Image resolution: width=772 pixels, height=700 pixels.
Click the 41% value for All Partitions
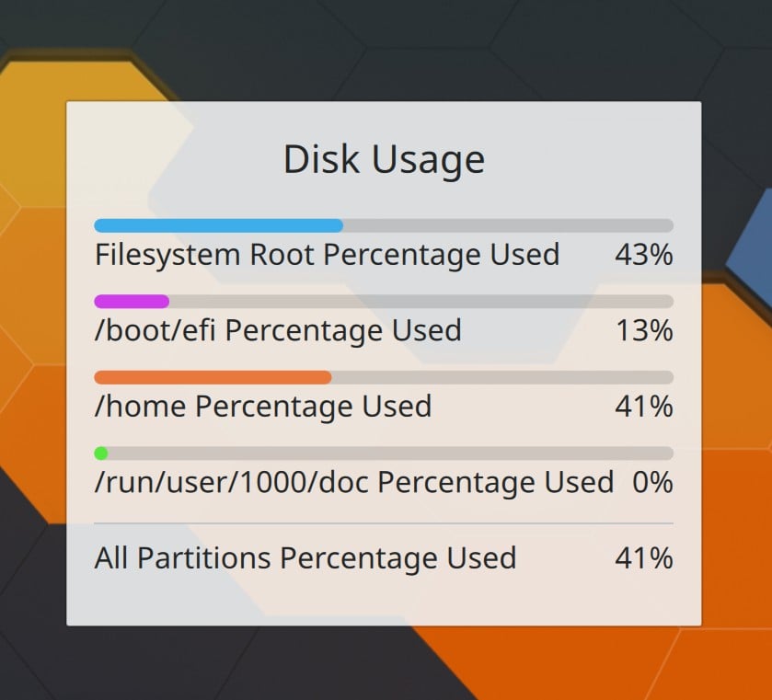coord(645,558)
